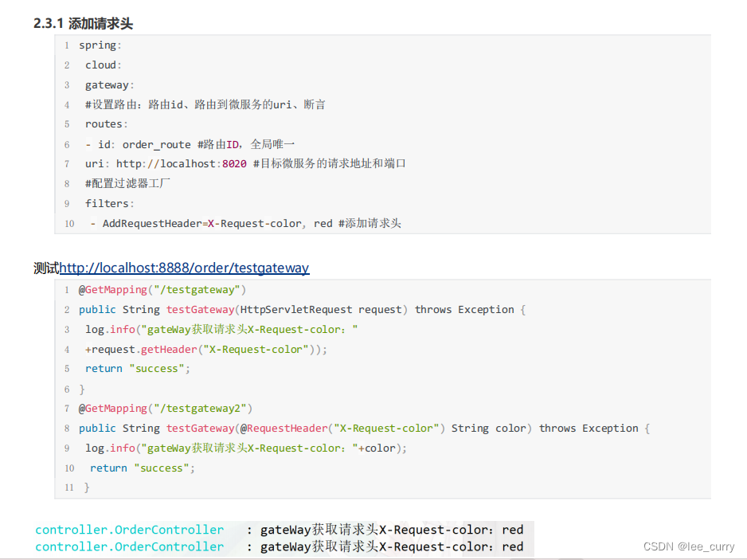747x560 pixels.
Task: Click the word '测试' before the link
Action: [46, 268]
